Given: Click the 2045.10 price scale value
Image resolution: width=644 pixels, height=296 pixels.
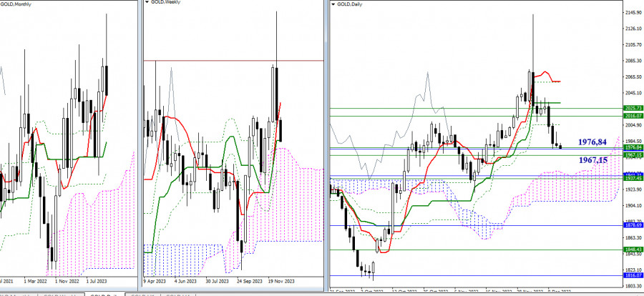Looking at the screenshot, I should pos(634,93).
